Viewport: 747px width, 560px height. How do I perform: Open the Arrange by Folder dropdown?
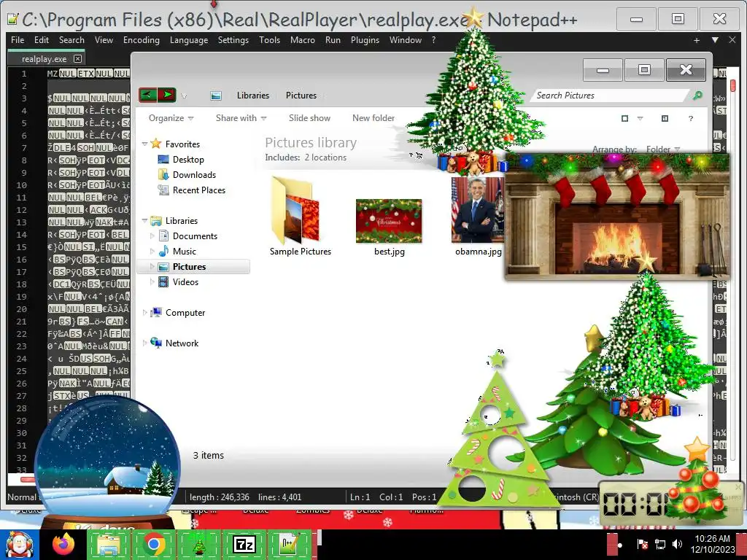point(662,149)
